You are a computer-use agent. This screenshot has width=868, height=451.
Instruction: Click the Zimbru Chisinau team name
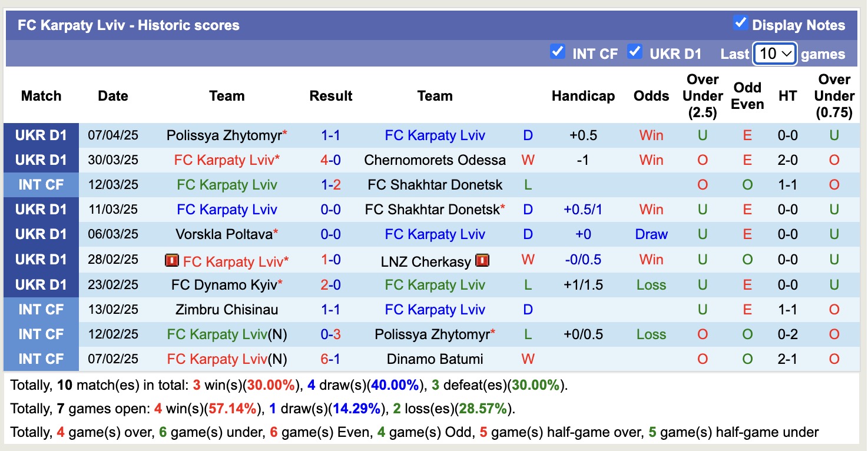pyautogui.click(x=226, y=309)
